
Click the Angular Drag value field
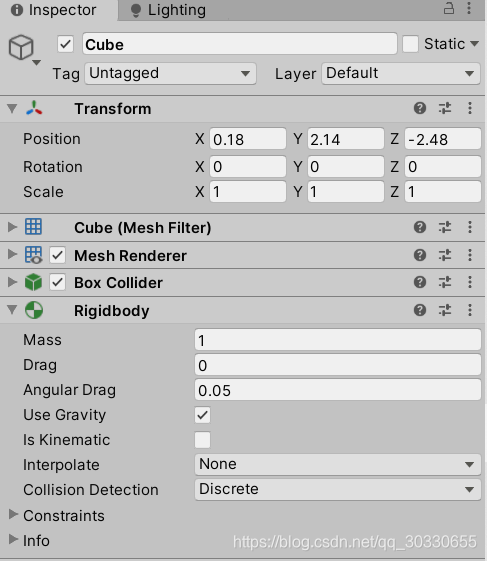pos(338,390)
